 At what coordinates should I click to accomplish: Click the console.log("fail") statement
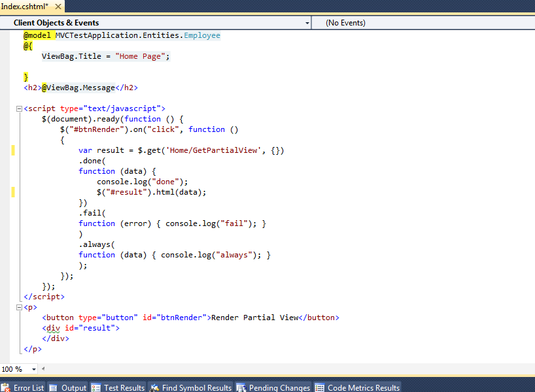pyautogui.click(x=211, y=223)
